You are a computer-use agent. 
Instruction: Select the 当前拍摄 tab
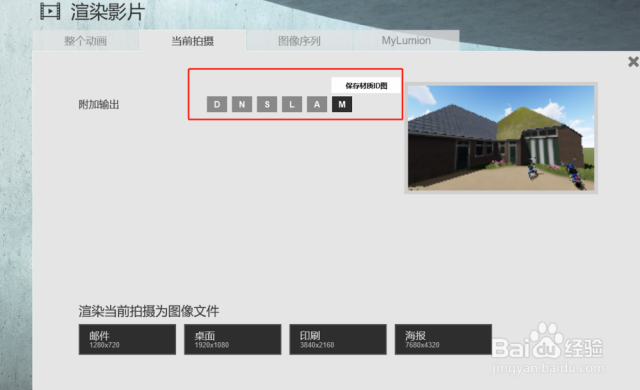[x=193, y=41]
